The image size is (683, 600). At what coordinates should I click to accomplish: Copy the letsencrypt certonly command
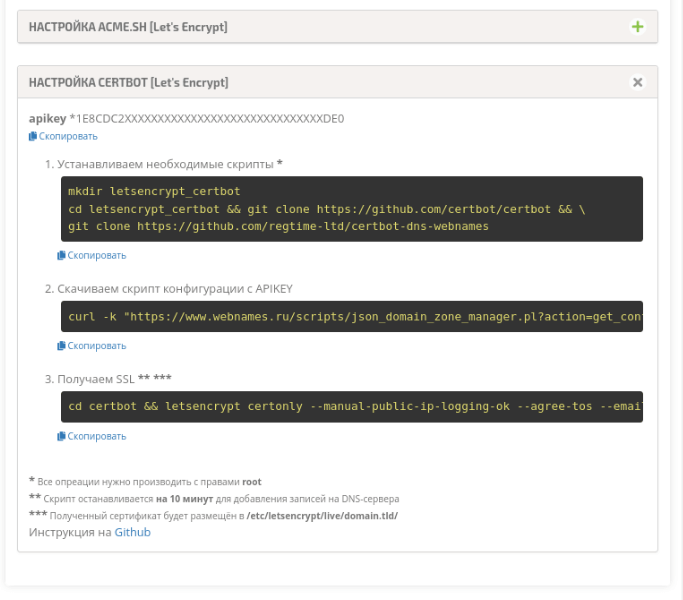96,436
